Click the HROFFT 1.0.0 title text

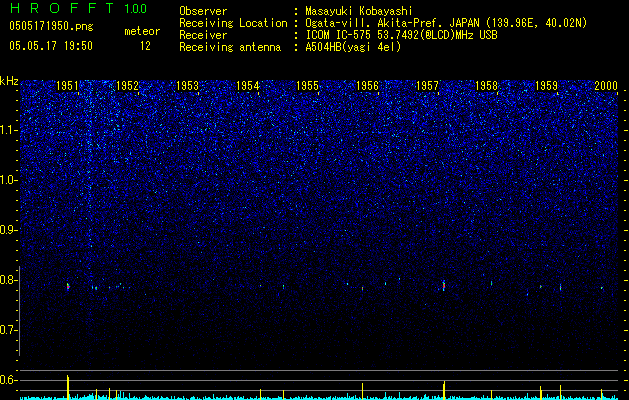pyautogui.click(x=78, y=8)
